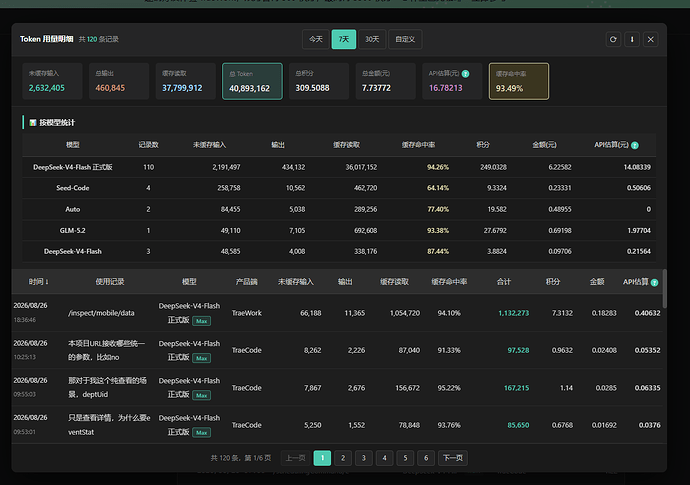This screenshot has width=690, height=485.
Task: Select the 未缓存输入 summary card
Action: pos(52,81)
